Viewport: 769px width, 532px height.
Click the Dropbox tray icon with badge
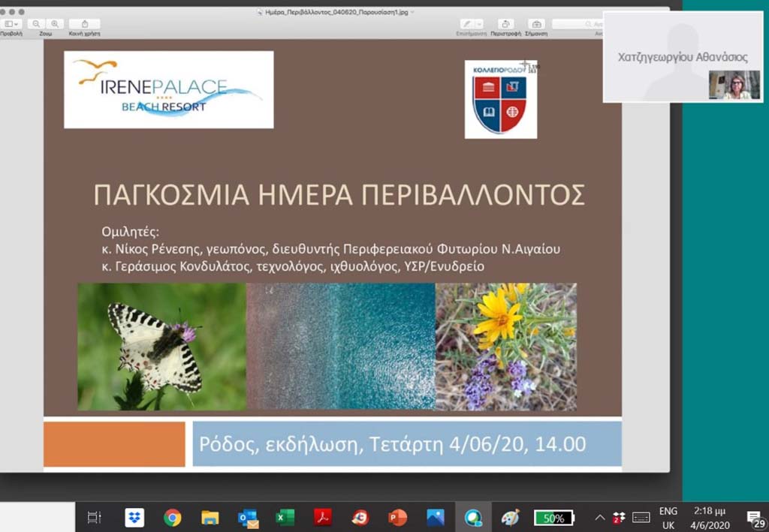(619, 517)
